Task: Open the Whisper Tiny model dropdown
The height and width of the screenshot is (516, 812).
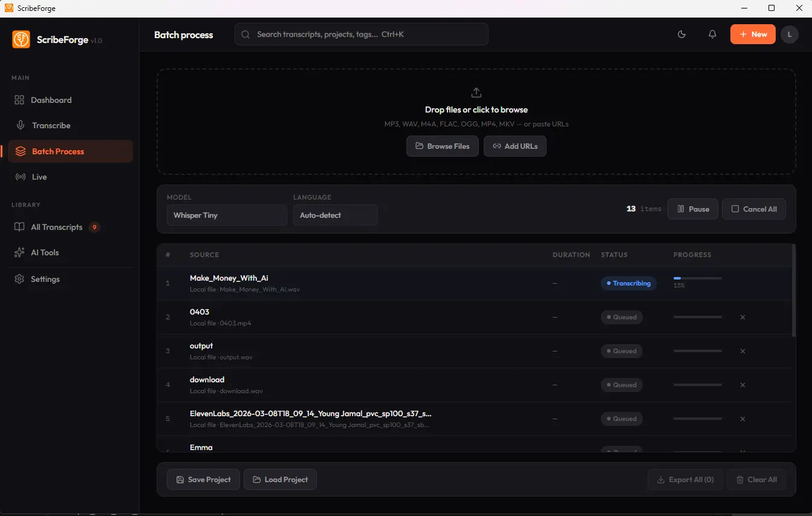Action: coord(227,215)
